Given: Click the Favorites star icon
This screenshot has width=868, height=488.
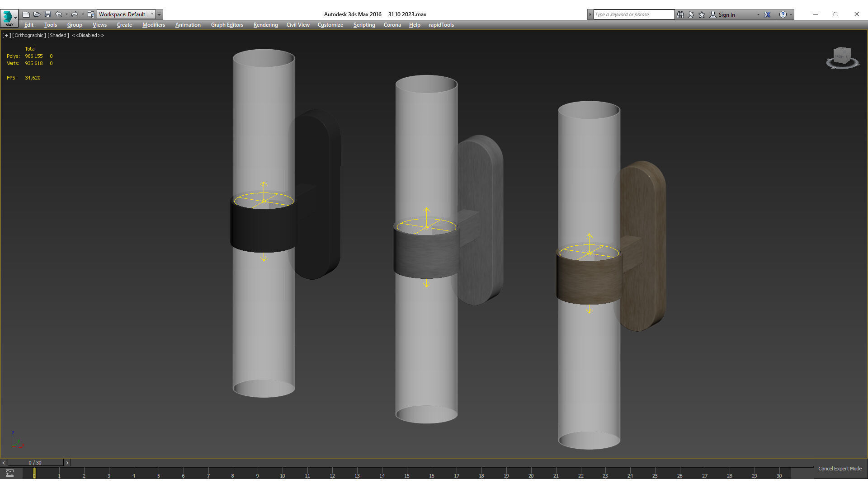Looking at the screenshot, I should pyautogui.click(x=702, y=14).
